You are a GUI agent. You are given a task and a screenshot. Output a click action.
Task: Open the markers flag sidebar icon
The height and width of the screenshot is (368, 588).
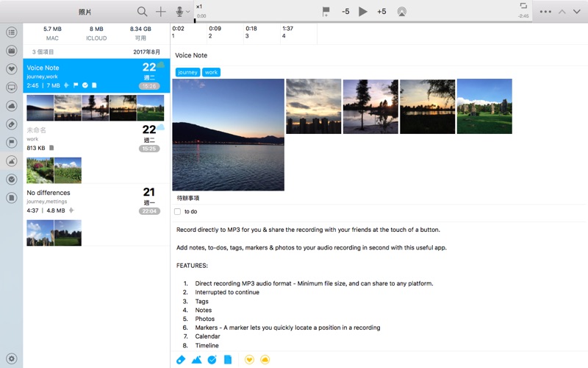pos(12,143)
